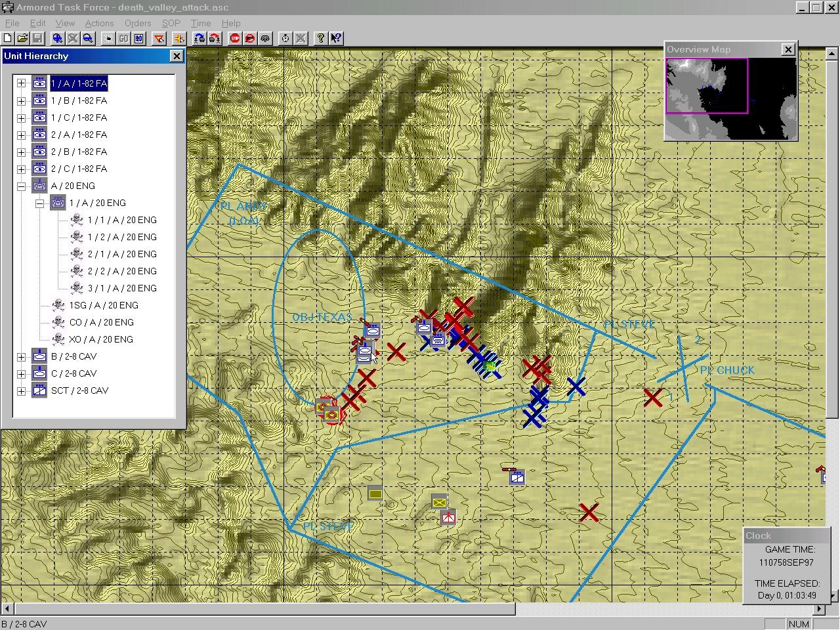
Task: Open the Orders menu
Action: coord(138,23)
